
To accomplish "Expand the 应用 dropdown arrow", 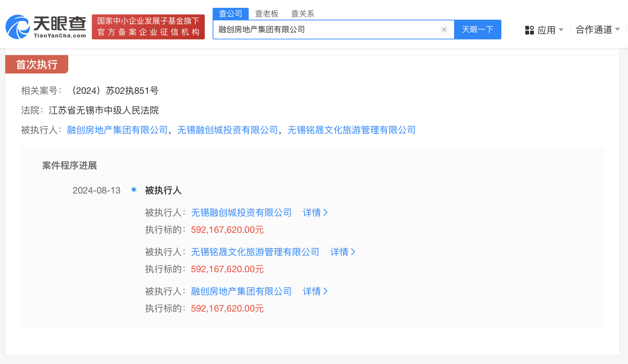I will [x=561, y=30].
